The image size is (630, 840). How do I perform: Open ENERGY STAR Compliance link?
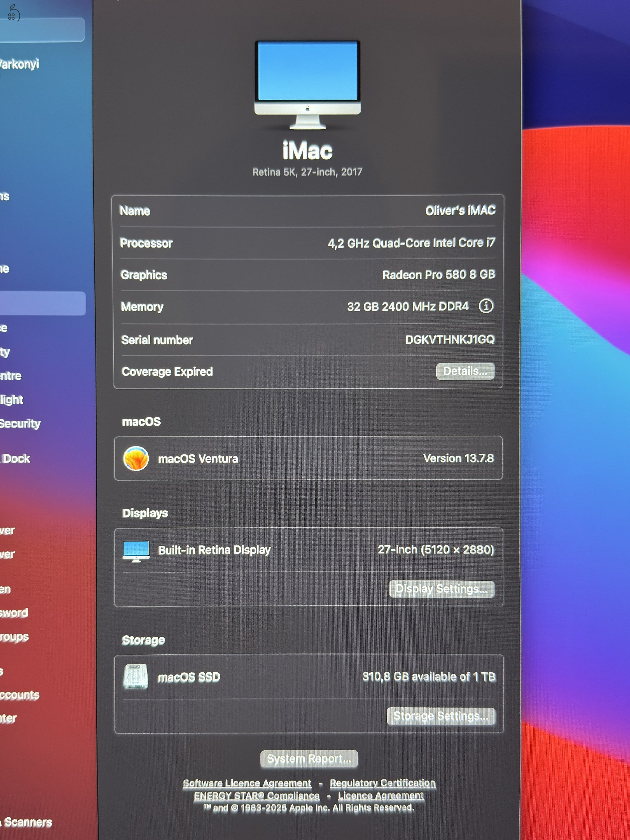click(x=257, y=795)
